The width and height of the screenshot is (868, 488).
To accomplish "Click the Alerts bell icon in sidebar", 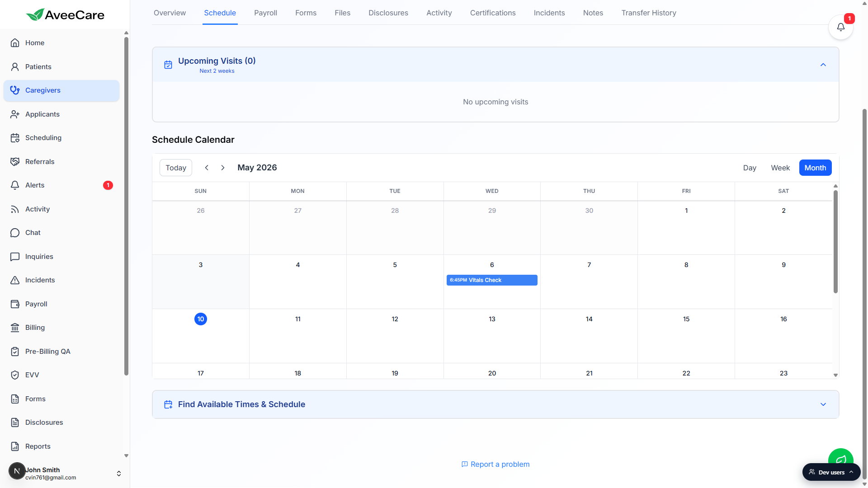I will coord(15,185).
